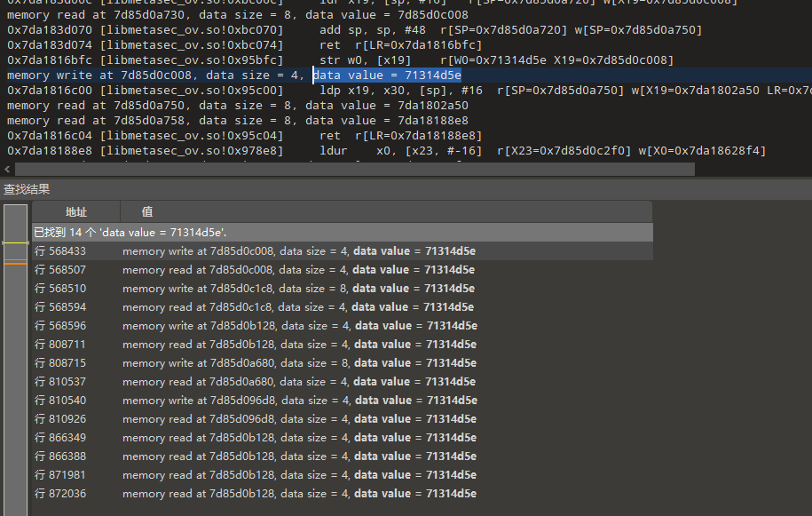The width and height of the screenshot is (812, 516).
Task: Choose the result at line 810926
Action: pos(60,419)
